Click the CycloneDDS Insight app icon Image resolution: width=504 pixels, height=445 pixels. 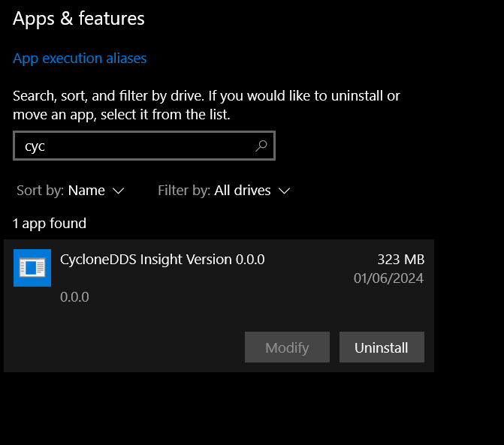tap(32, 268)
